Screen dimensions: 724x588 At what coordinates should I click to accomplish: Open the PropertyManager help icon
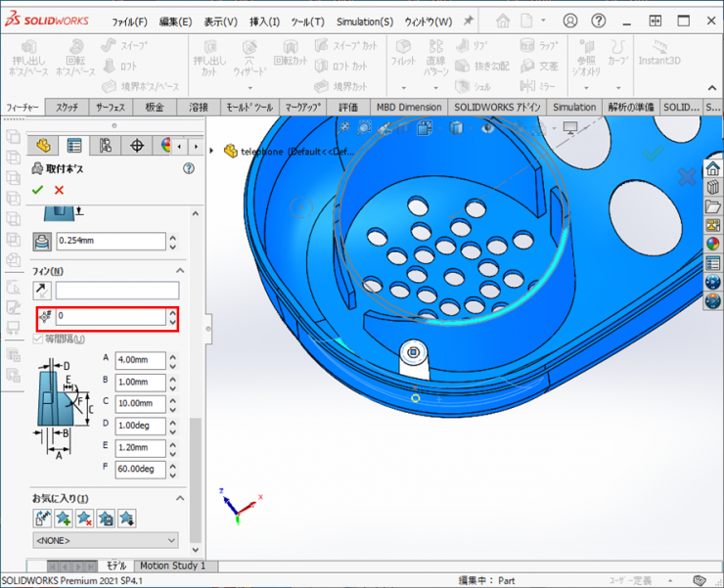click(x=189, y=168)
